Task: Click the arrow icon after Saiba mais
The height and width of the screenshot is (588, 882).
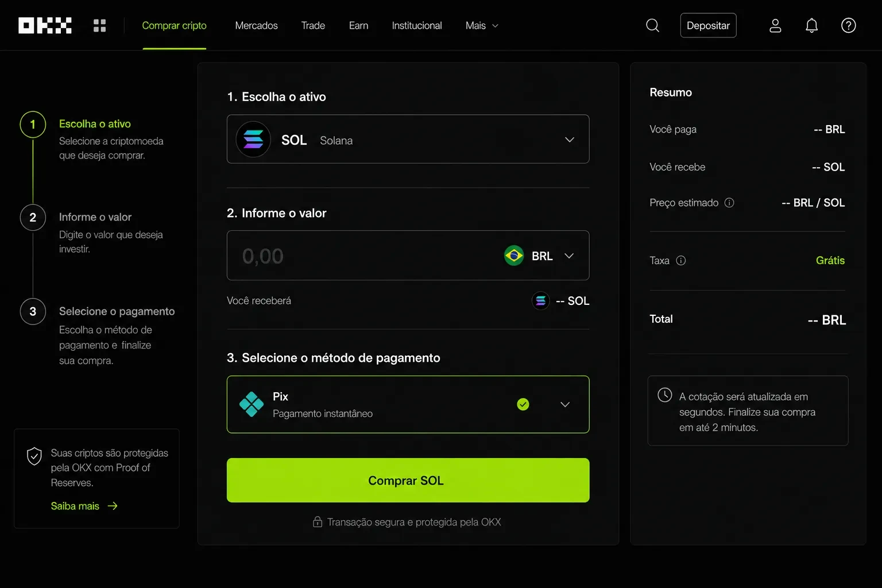Action: 113,506
